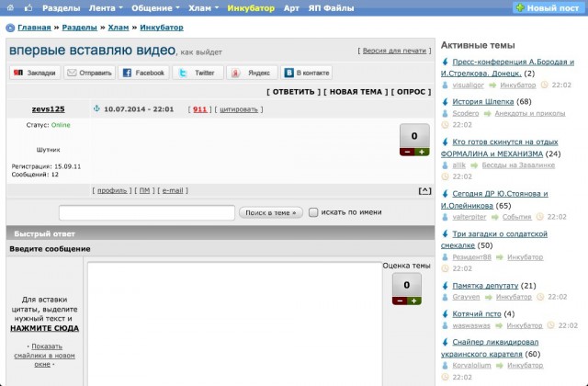Enable искать по имени checkbox

(313, 212)
